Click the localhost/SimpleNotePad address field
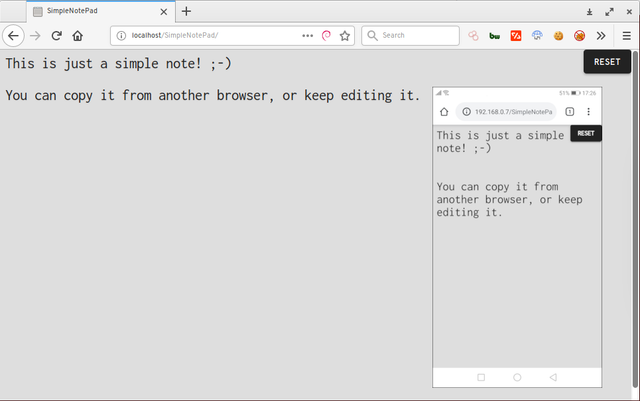640x401 pixels. click(232, 36)
